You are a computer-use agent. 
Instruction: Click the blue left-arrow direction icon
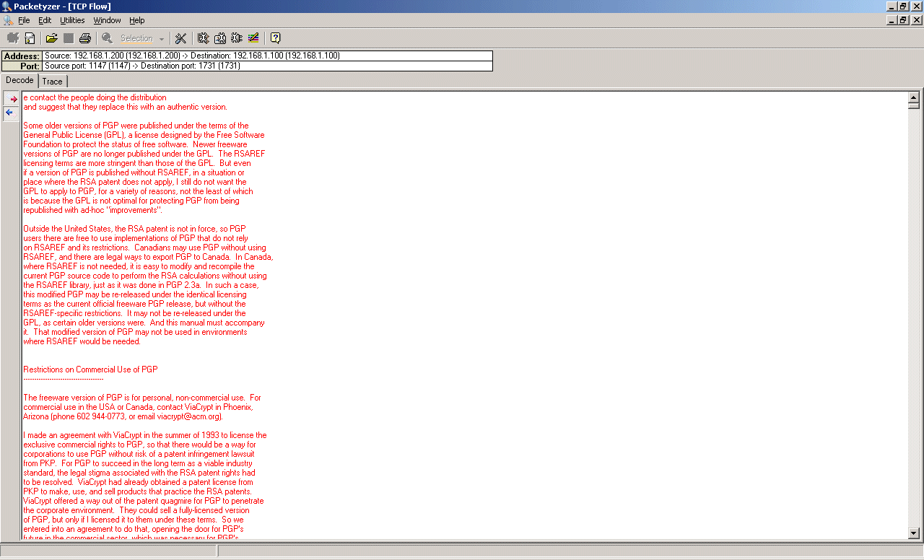tap(11, 113)
